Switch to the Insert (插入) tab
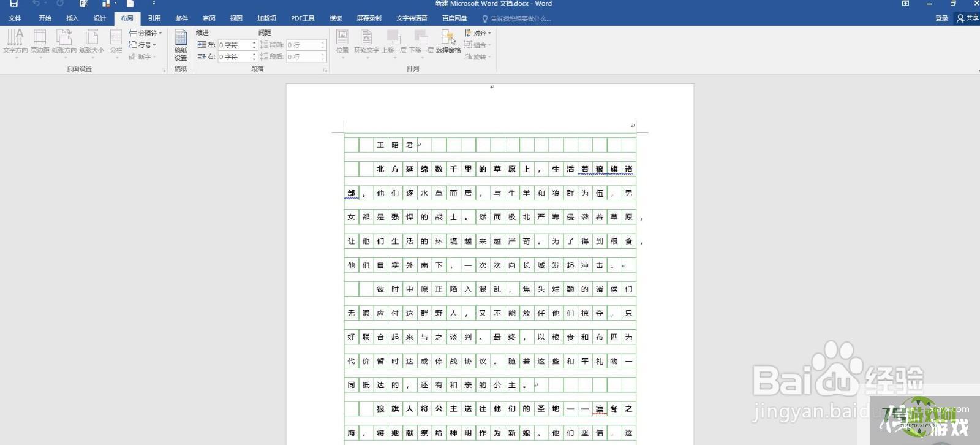 tap(72, 18)
